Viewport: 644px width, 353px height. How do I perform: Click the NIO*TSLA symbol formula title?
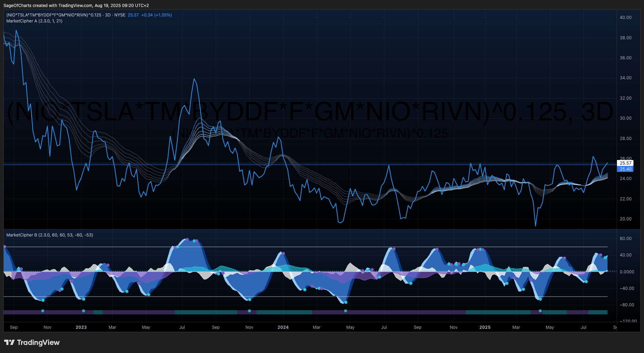click(54, 15)
